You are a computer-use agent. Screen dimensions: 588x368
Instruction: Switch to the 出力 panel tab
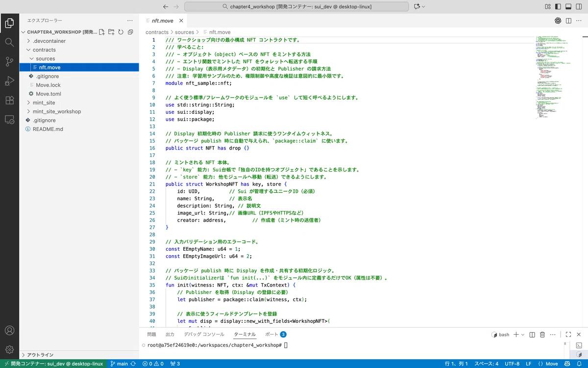(x=170, y=334)
